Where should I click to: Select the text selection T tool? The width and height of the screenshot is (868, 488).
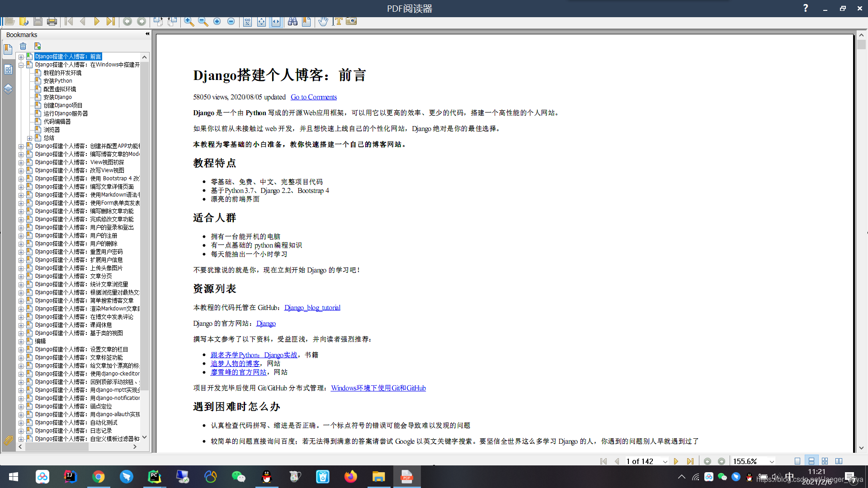tap(338, 21)
